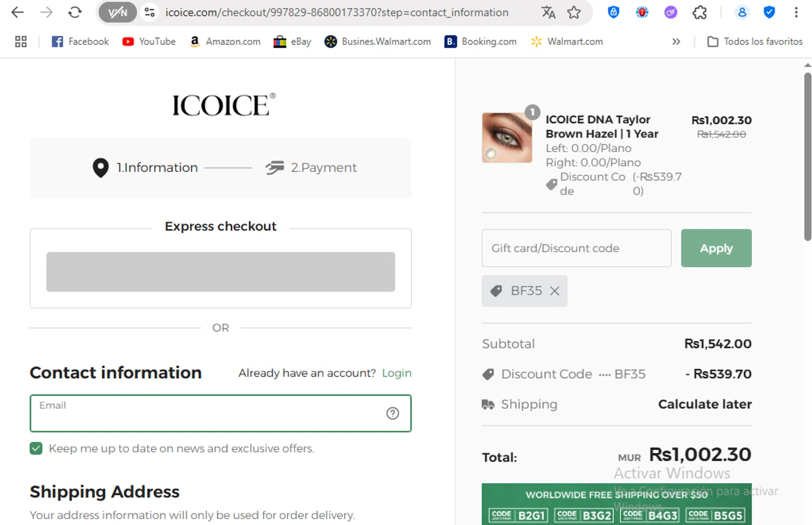Click the email help question mark icon
This screenshot has height=525, width=812.
(392, 414)
